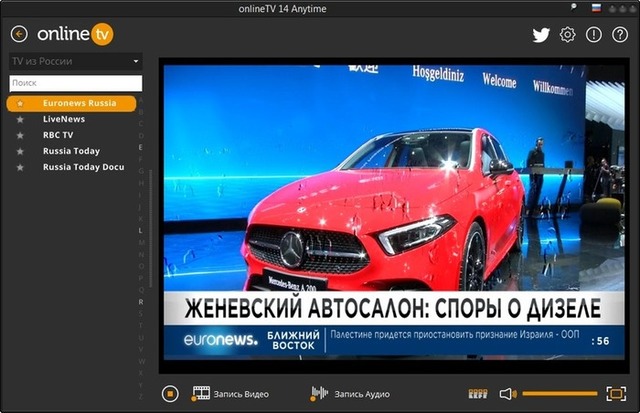Screen dimensions: 640x413
Task: Toggle favorite star for LiveNews
Action: (20, 119)
